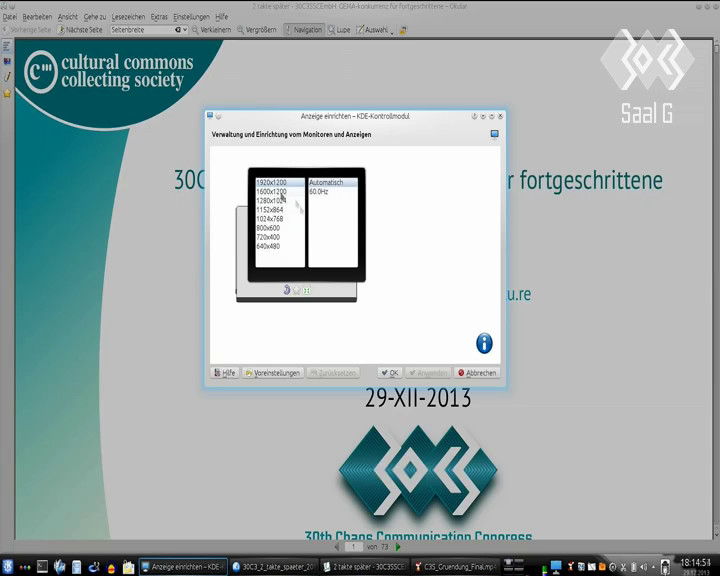Open the Bearbeiten menu

37,17
